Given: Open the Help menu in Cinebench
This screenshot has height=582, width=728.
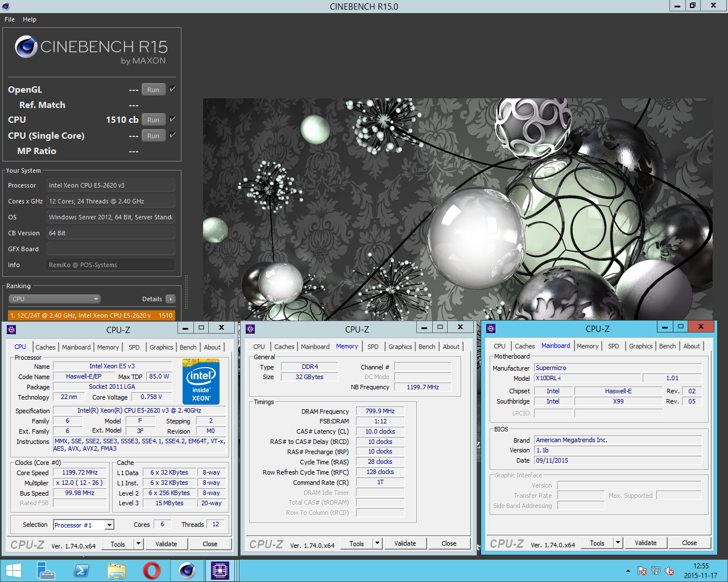Looking at the screenshot, I should pyautogui.click(x=30, y=19).
